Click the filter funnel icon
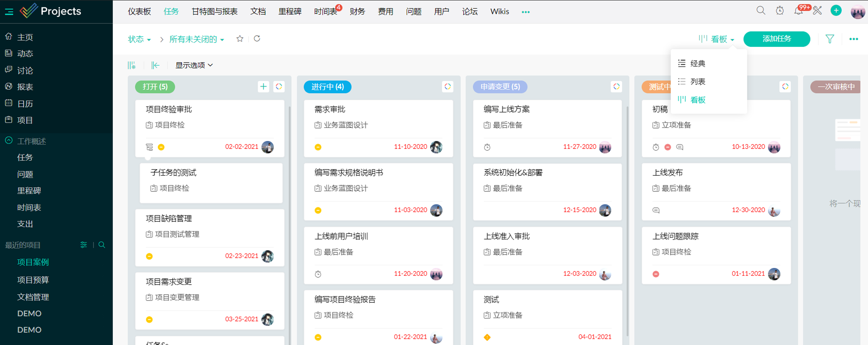Image resolution: width=868 pixels, height=345 pixels. click(829, 39)
